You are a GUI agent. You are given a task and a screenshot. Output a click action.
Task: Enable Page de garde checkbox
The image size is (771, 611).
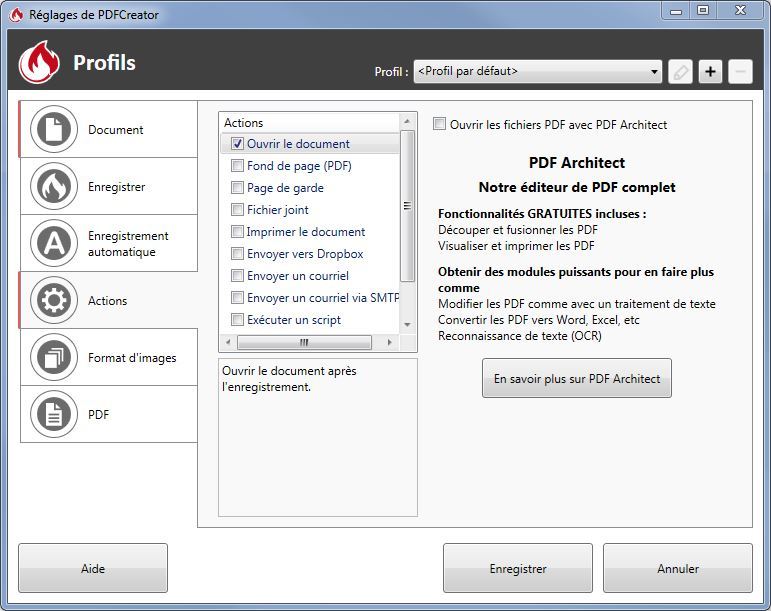(x=237, y=187)
